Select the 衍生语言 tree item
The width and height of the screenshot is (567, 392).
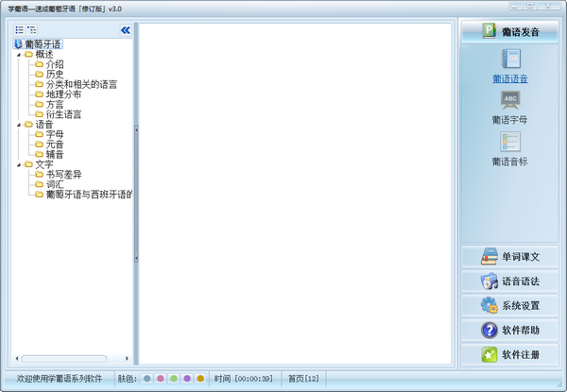point(63,114)
